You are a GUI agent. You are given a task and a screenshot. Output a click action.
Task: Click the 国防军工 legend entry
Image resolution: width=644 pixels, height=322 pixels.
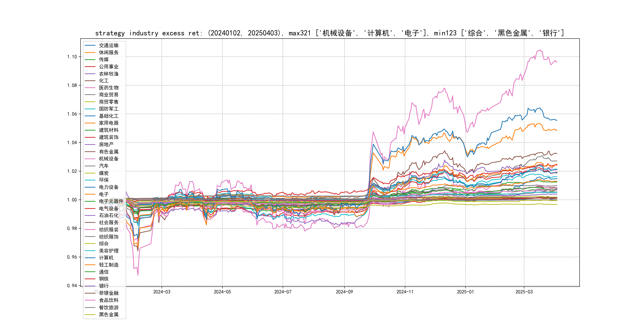point(109,109)
